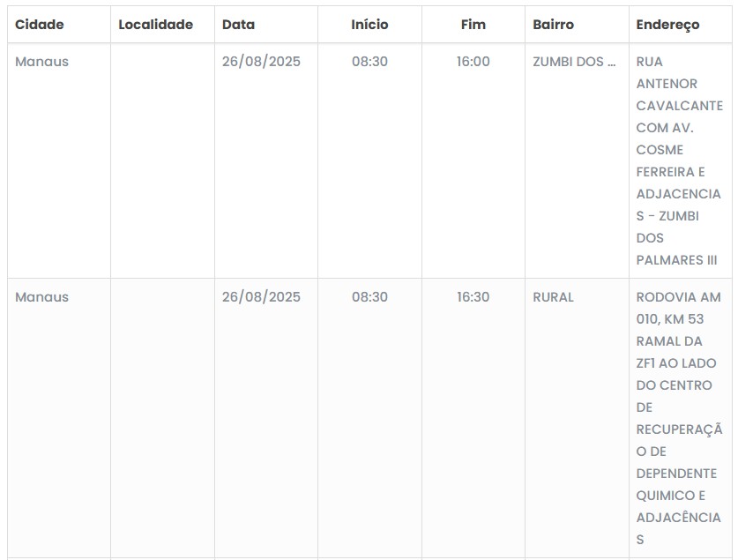Click the 08:30 start time in RURAL row
This screenshot has width=738, height=560.
(x=369, y=297)
